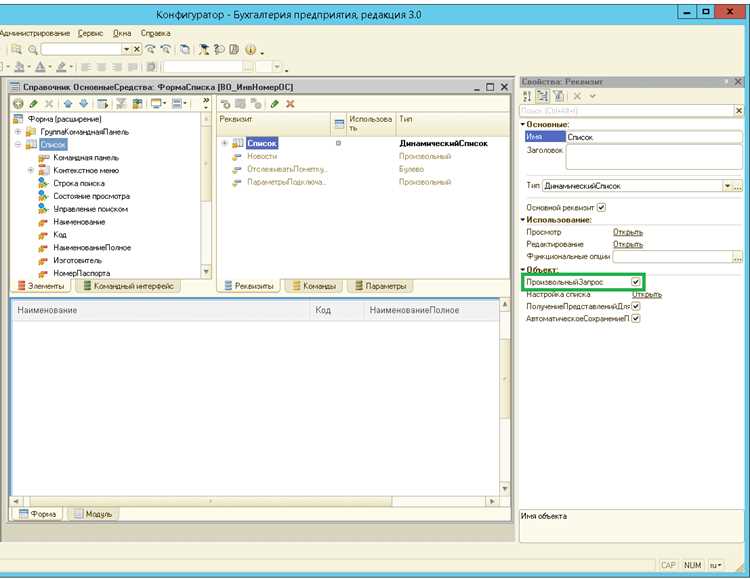Clear the toolbar search field with X

(x=137, y=49)
